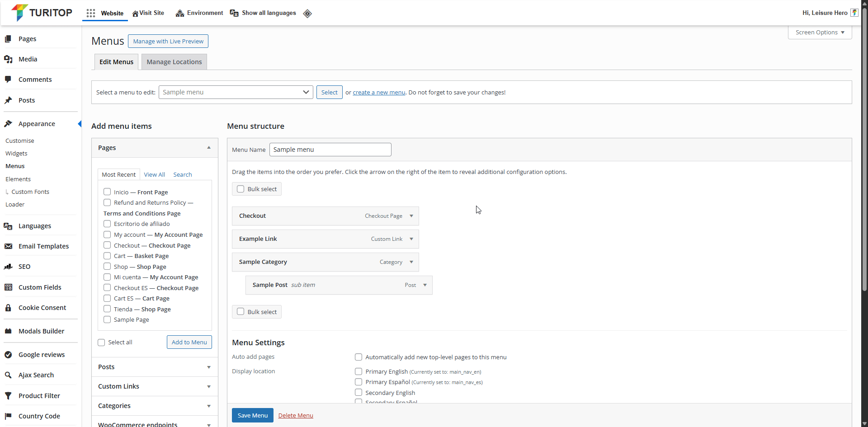Check the Sample Page checkbox
Image resolution: width=868 pixels, height=427 pixels.
point(107,320)
